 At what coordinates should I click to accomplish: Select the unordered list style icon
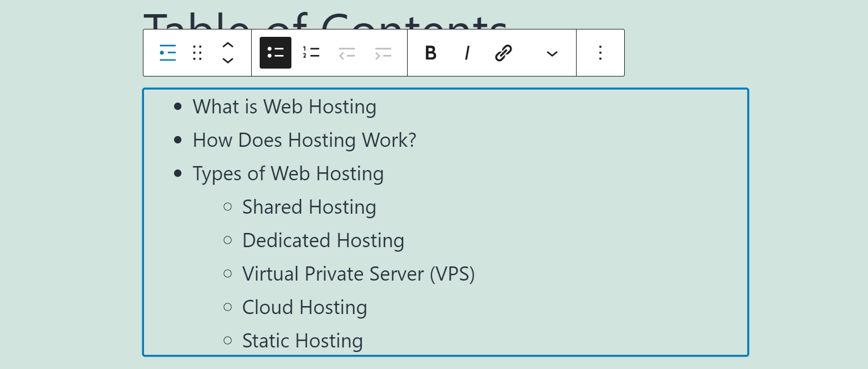[x=276, y=53]
